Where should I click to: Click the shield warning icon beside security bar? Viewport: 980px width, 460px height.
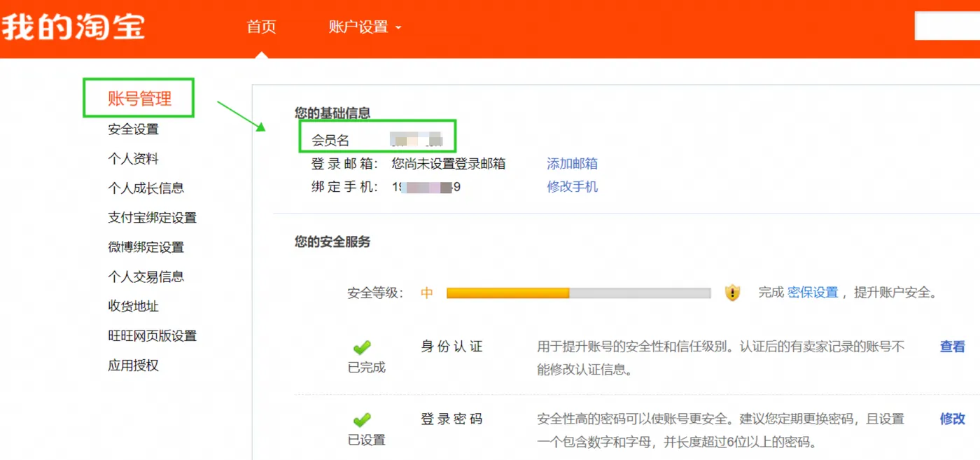732,293
